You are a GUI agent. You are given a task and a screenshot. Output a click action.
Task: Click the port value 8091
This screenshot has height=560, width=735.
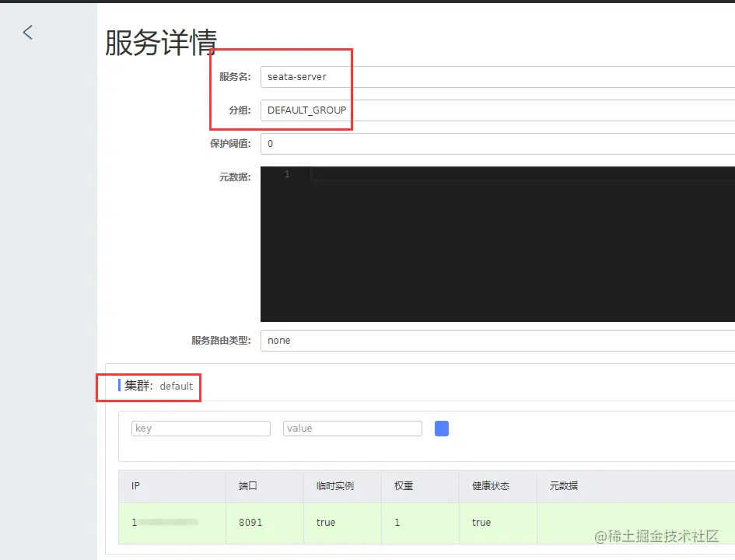250,523
